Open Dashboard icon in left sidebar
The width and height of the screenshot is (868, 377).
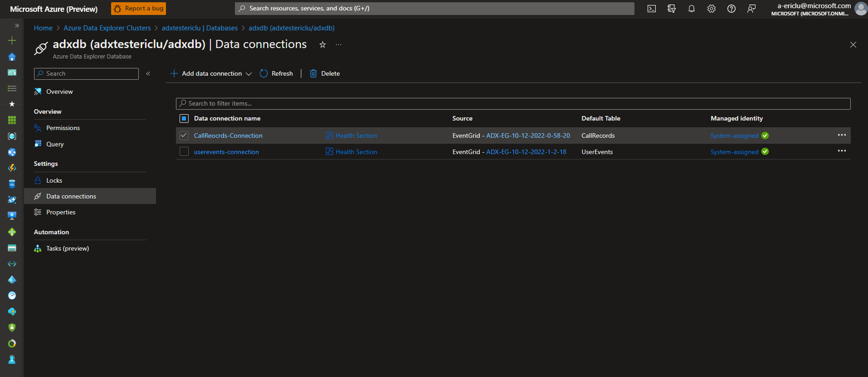[x=12, y=73]
